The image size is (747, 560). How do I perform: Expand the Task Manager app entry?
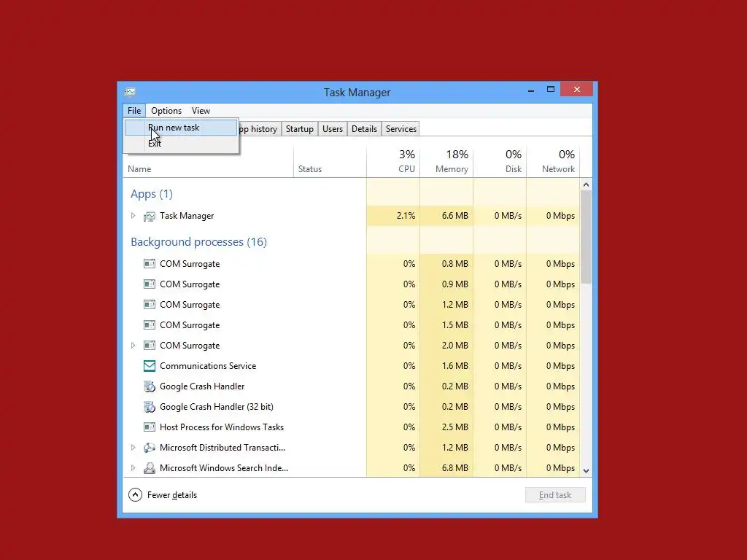(x=133, y=216)
